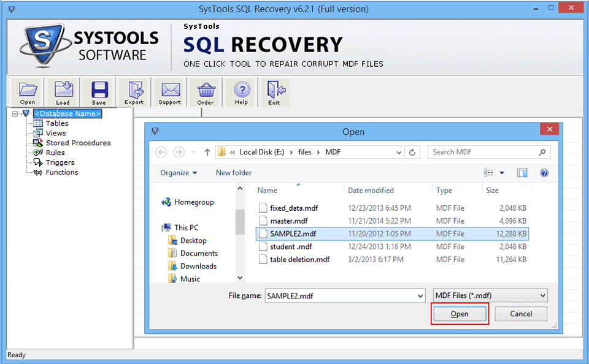Viewport: 589px width, 364px height.
Task: Select the master.mdf file
Action: coord(288,221)
